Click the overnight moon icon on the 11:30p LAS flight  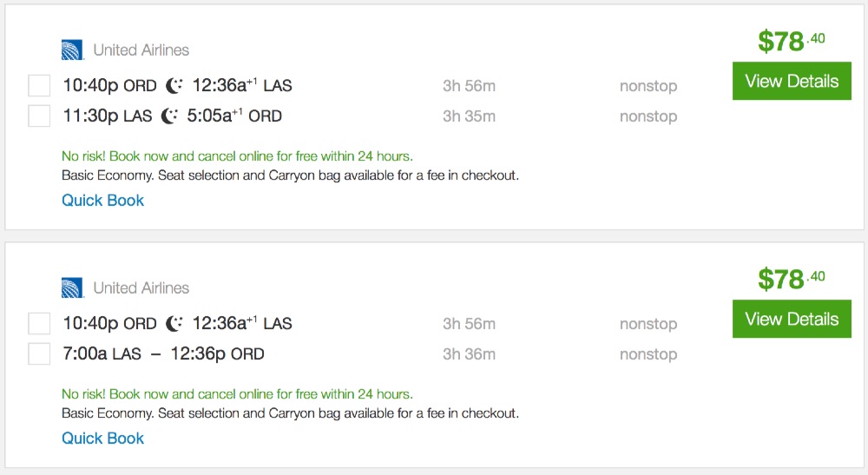tap(170, 115)
